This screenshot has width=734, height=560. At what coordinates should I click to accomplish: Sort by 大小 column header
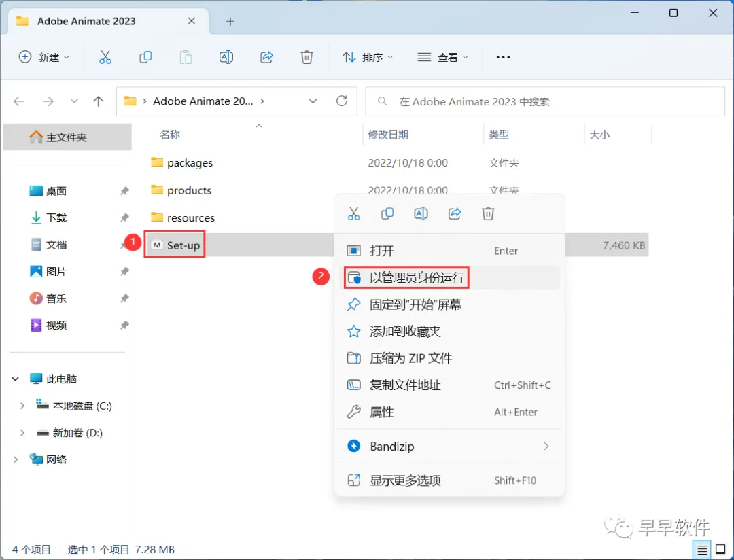point(599,135)
